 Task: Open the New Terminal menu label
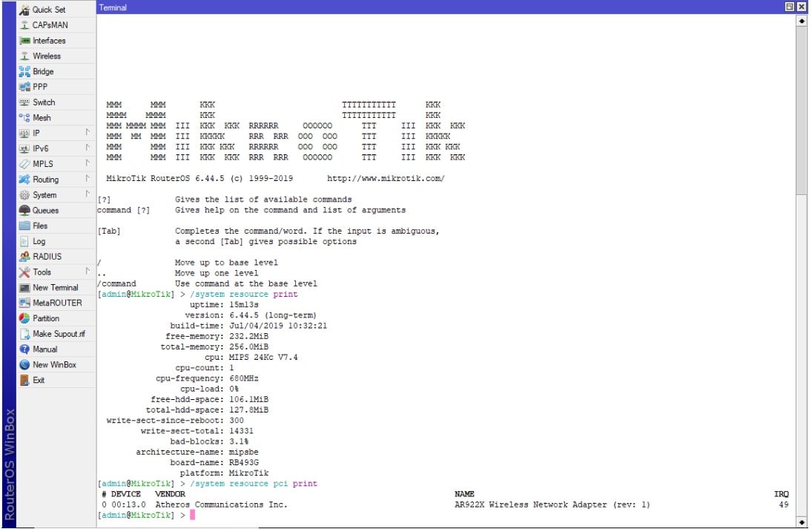coord(56,288)
